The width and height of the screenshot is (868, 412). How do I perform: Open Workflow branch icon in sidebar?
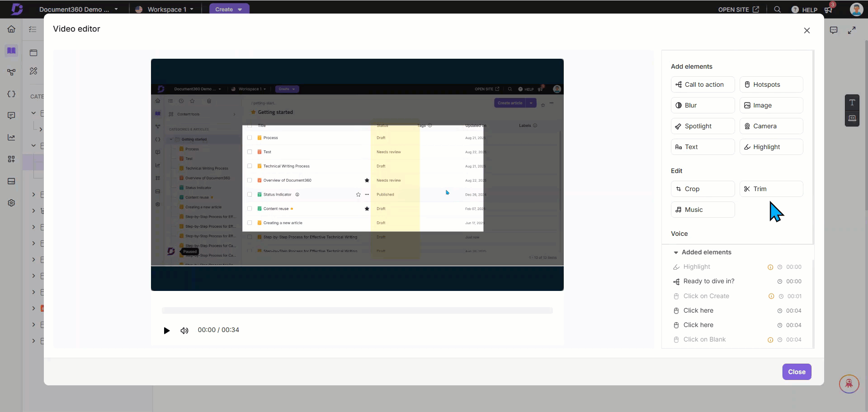click(x=11, y=72)
